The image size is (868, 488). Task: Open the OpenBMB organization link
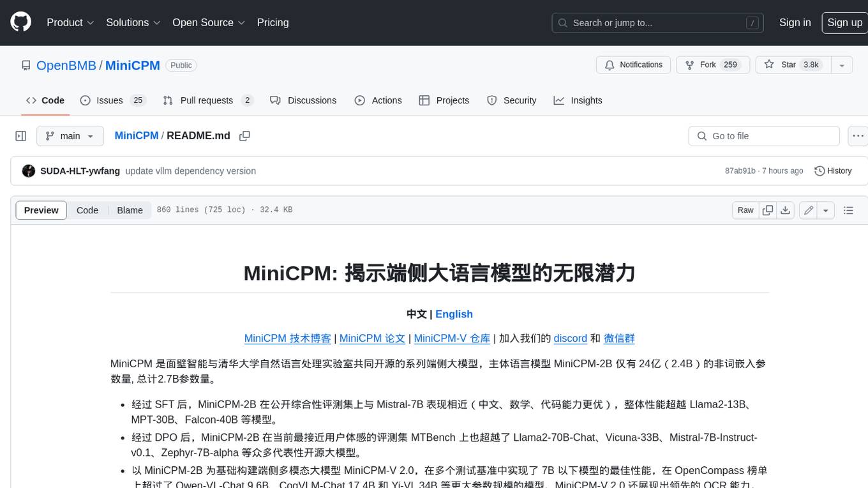click(66, 65)
